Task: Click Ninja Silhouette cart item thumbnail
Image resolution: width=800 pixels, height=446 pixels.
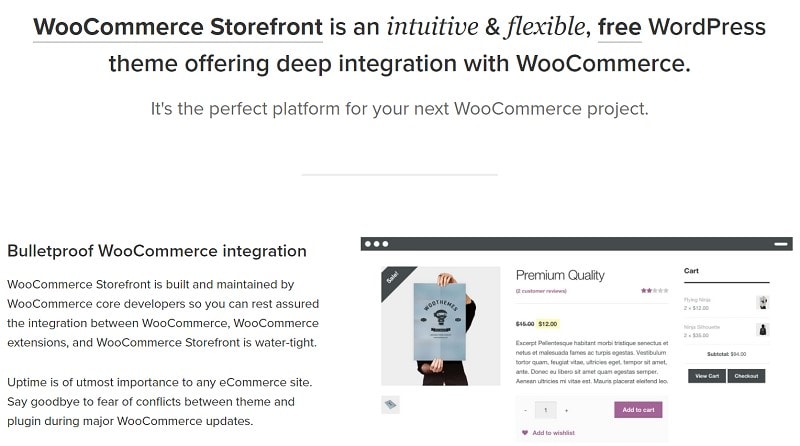Action: [763, 329]
